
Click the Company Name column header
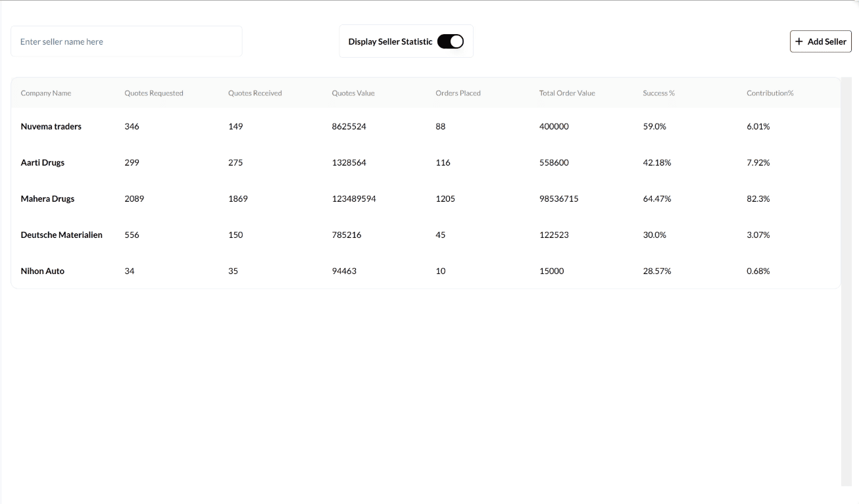coord(46,93)
